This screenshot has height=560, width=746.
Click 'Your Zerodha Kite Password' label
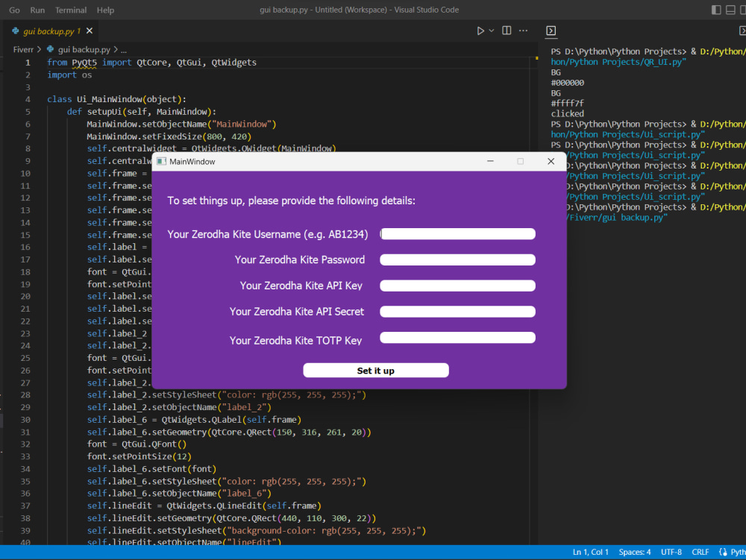[300, 259]
